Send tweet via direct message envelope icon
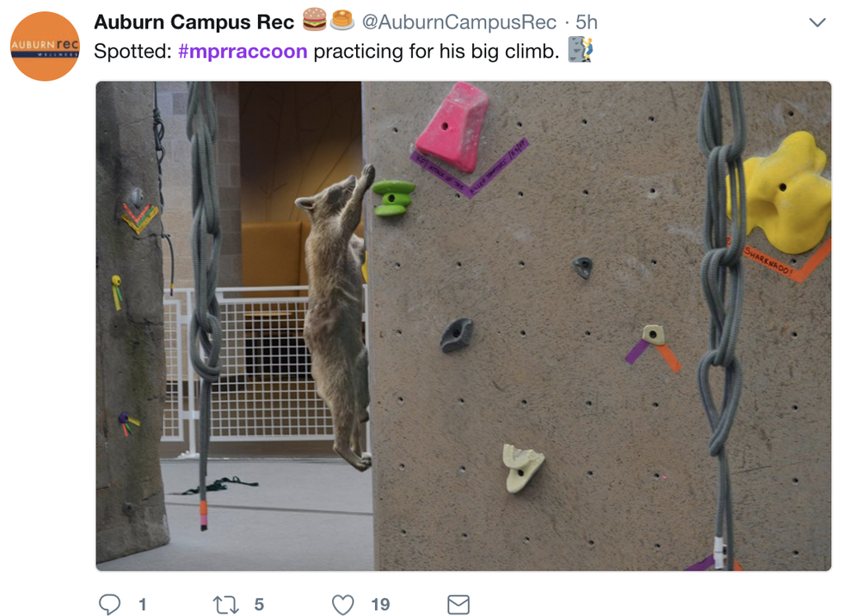Viewport: 843px width, 616px height. [x=458, y=605]
